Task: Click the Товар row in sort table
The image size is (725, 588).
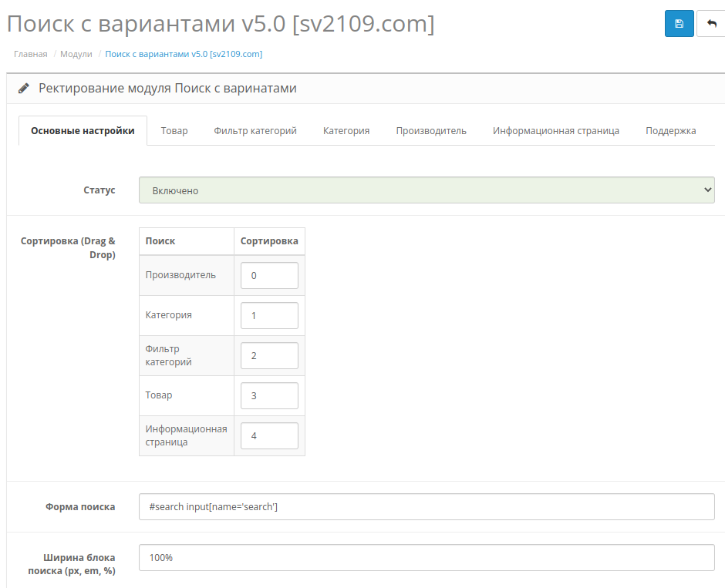Action: pos(222,395)
